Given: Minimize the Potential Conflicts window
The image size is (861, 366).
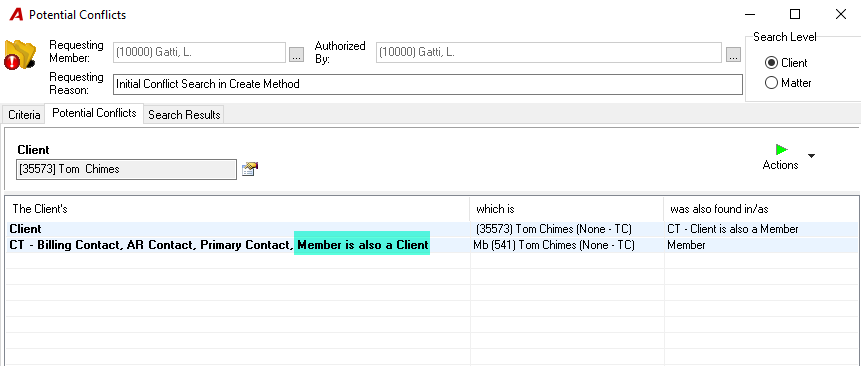Looking at the screenshot, I should [x=749, y=14].
